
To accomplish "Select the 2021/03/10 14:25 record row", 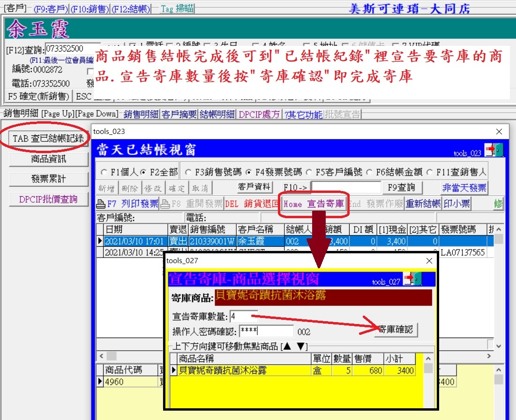I will coord(134,252).
